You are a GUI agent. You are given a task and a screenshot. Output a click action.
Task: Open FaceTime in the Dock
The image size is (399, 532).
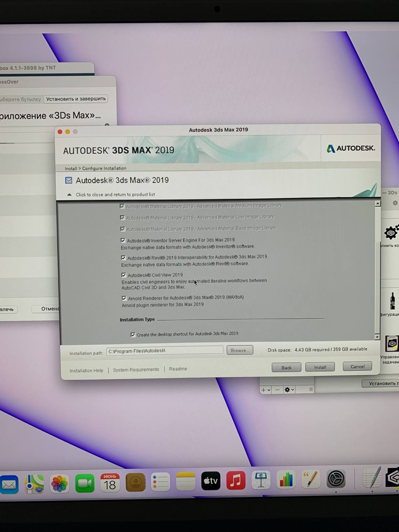[x=85, y=483]
